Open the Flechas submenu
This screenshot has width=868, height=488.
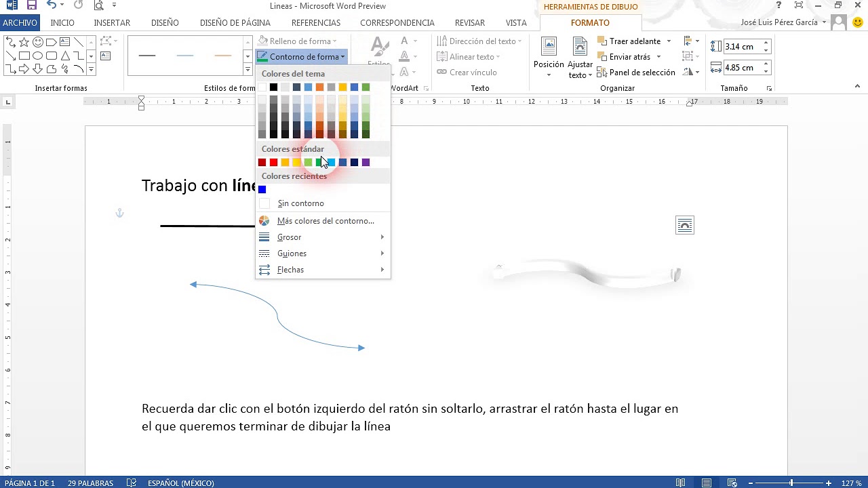coord(323,270)
